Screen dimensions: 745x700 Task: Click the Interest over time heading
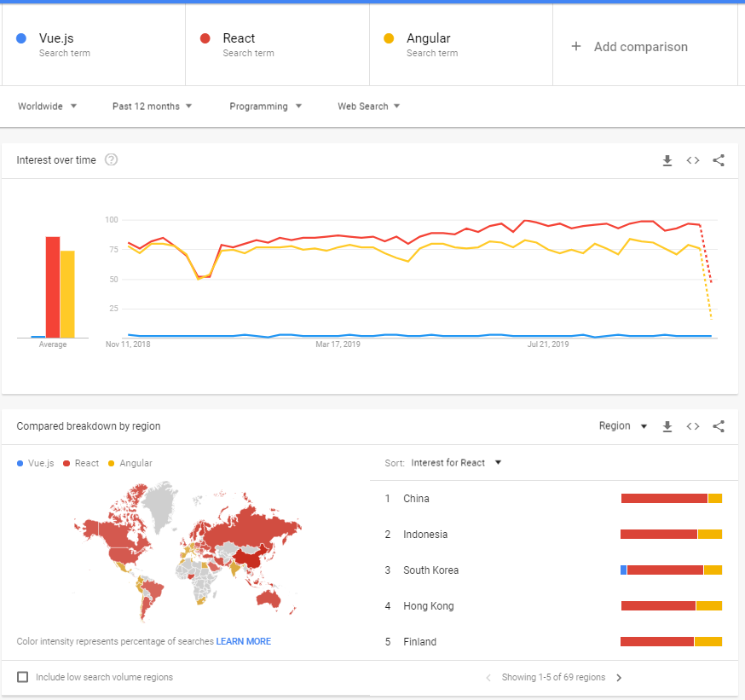pos(56,160)
